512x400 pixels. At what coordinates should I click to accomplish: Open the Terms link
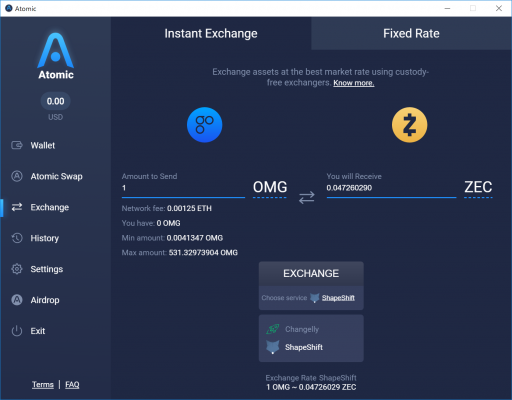(x=43, y=385)
